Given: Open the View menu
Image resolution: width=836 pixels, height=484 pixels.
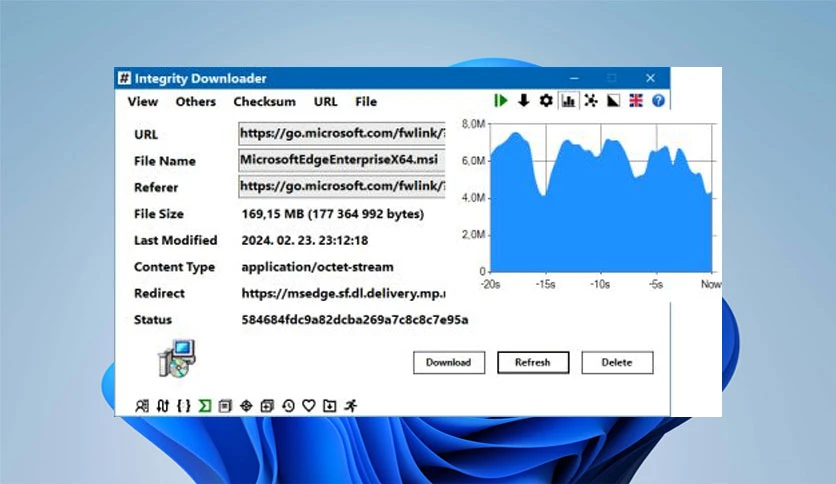Looking at the screenshot, I should tap(143, 101).
